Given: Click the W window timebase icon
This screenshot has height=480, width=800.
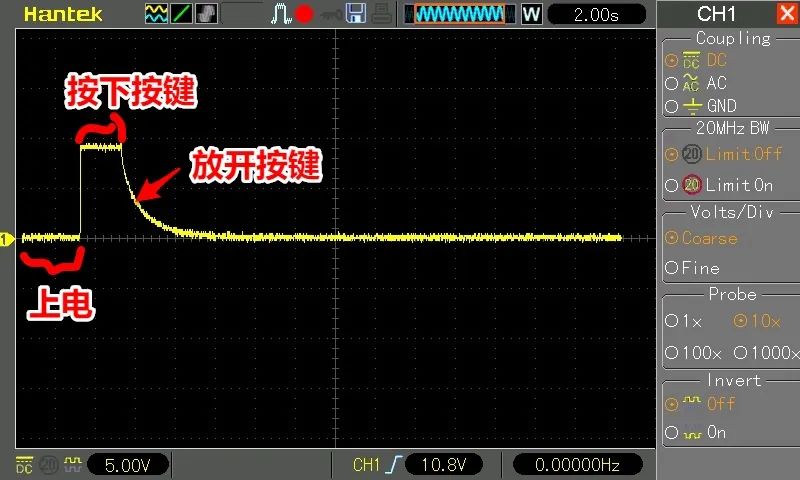Looking at the screenshot, I should pos(531,14).
